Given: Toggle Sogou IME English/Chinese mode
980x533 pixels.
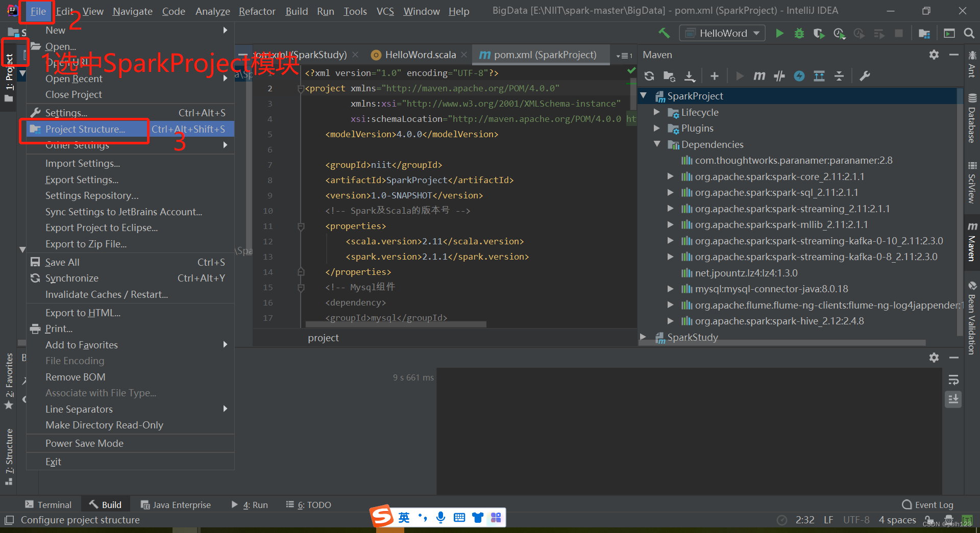Looking at the screenshot, I should click(404, 518).
